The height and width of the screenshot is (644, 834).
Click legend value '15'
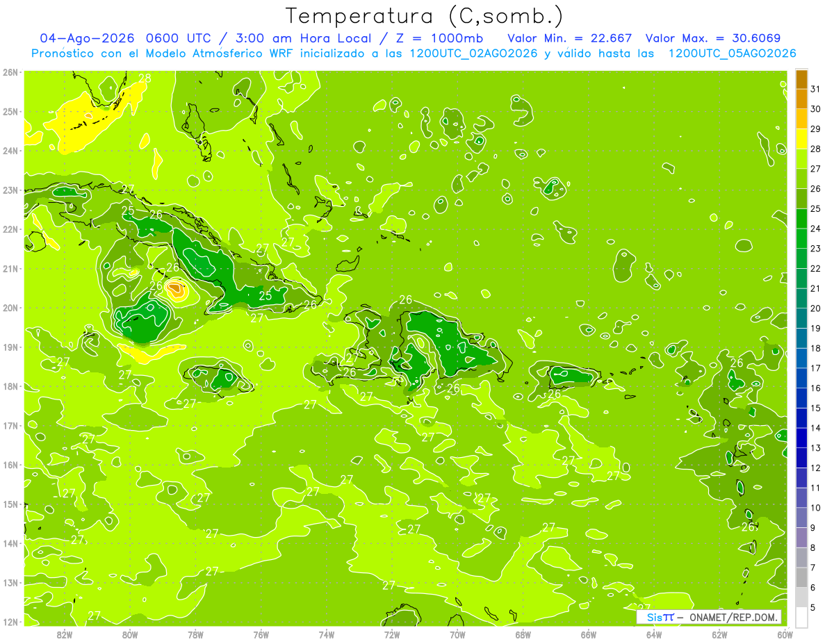pyautogui.click(x=815, y=408)
